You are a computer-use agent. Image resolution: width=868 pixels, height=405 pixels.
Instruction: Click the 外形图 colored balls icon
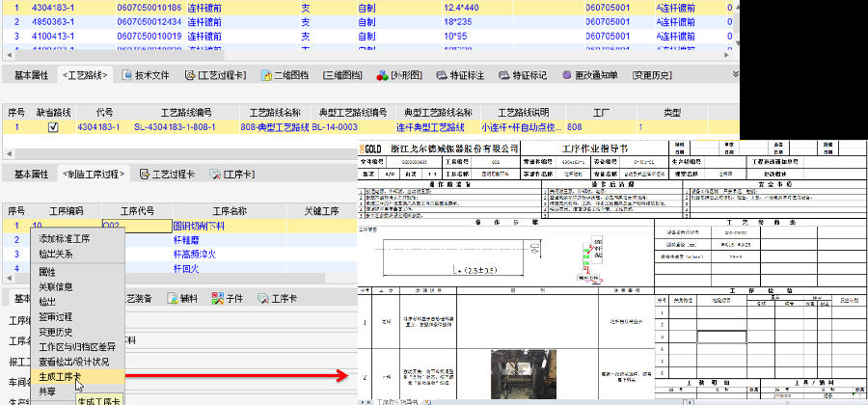tap(381, 75)
